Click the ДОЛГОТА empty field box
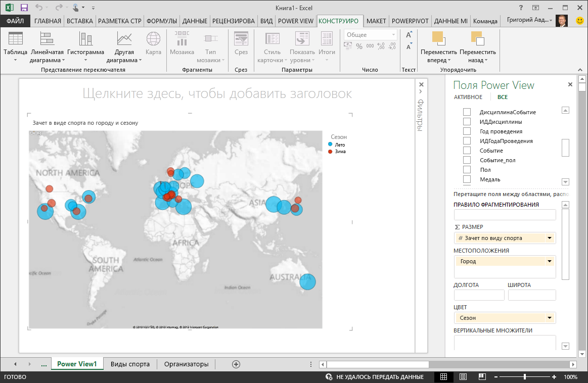Image resolution: width=588 pixels, height=383 pixels. [x=479, y=295]
